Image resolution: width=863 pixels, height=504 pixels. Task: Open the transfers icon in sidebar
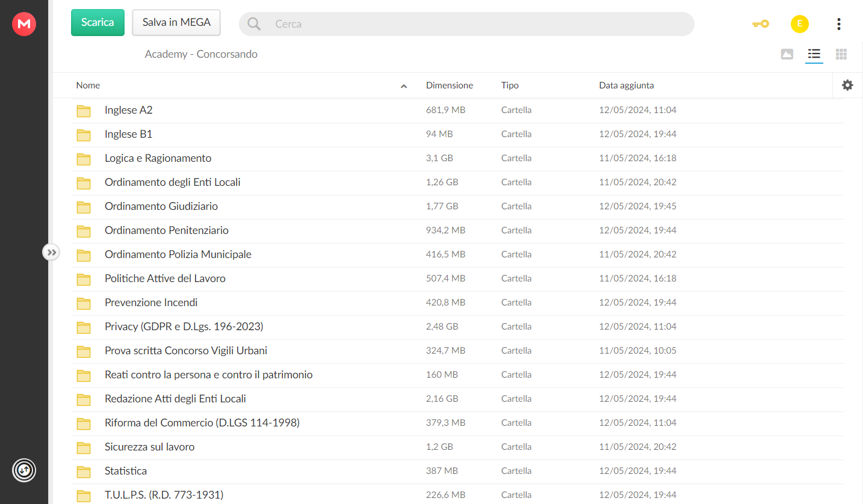[24, 470]
